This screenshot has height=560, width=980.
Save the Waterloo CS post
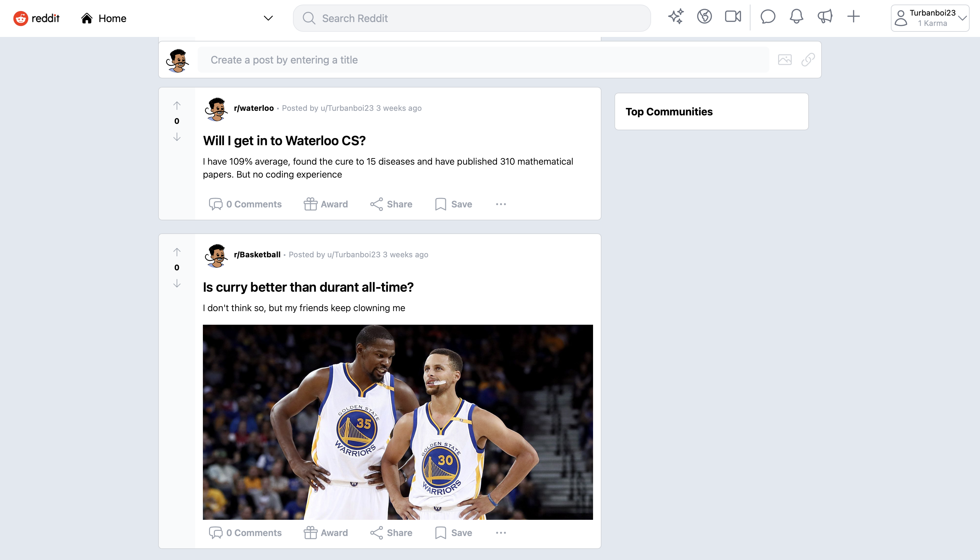(453, 204)
